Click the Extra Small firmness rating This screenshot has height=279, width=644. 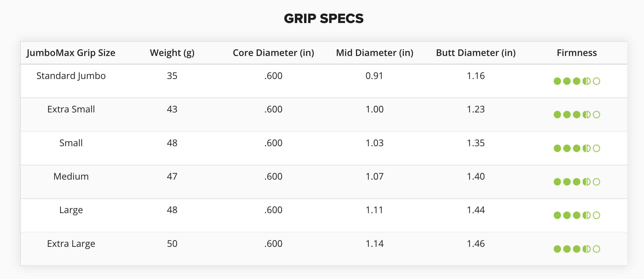[x=577, y=115]
